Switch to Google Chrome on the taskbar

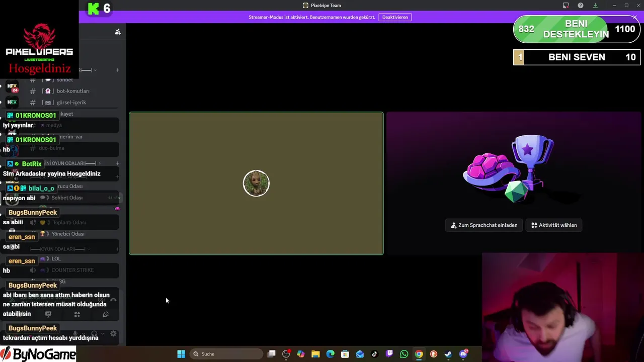[x=419, y=354]
